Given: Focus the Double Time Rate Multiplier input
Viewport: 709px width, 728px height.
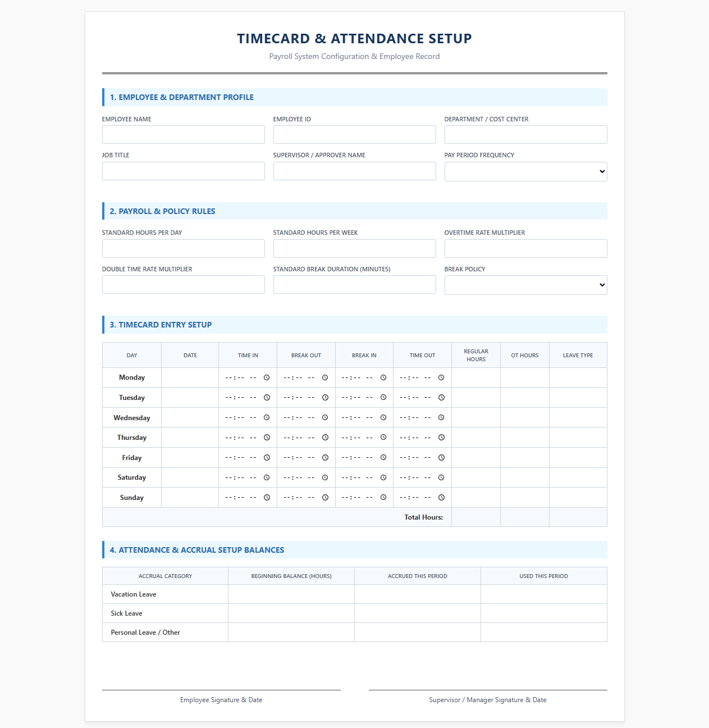Looking at the screenshot, I should pyautogui.click(x=183, y=284).
